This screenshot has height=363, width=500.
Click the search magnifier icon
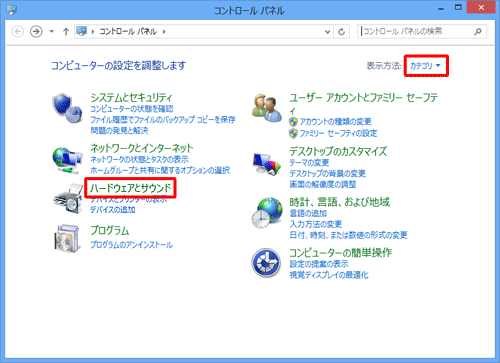point(478,32)
